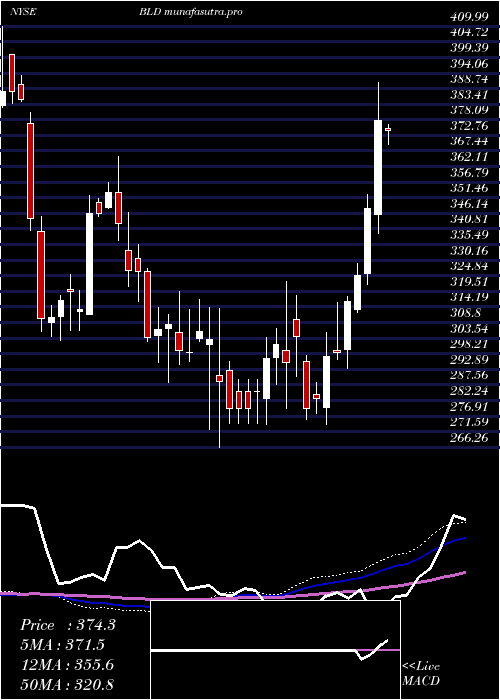The height and width of the screenshot is (700, 500).
Task: Select the 330.16 price axis label
Action: pos(468,251)
